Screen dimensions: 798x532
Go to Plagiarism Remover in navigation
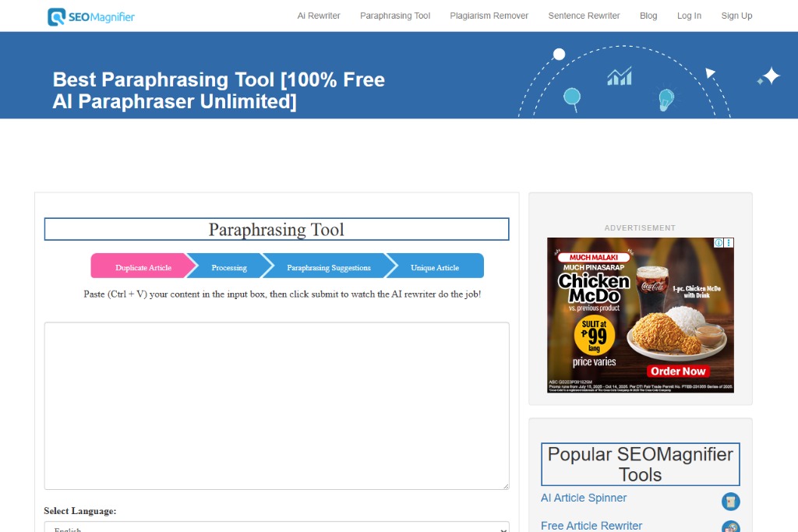489,16
